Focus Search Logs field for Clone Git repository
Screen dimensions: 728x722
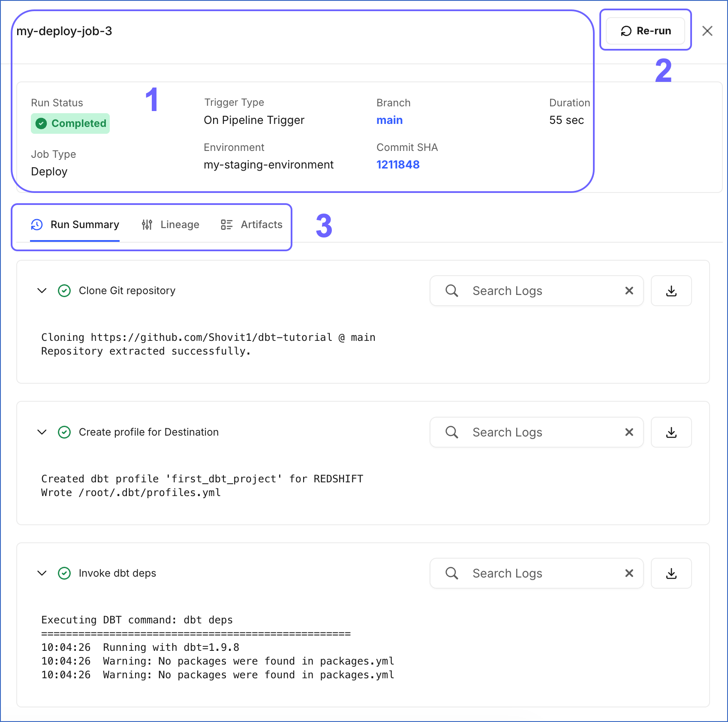(536, 291)
